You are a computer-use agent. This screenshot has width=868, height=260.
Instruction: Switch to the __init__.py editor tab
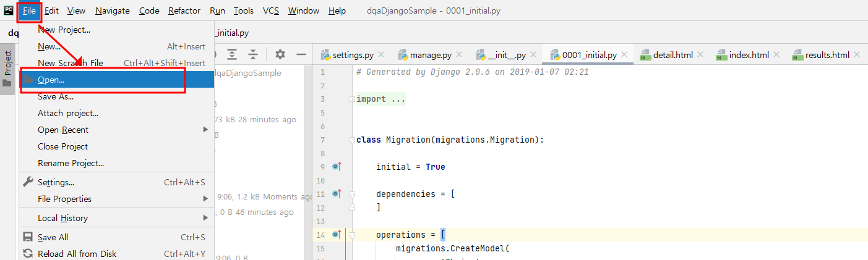[505, 55]
